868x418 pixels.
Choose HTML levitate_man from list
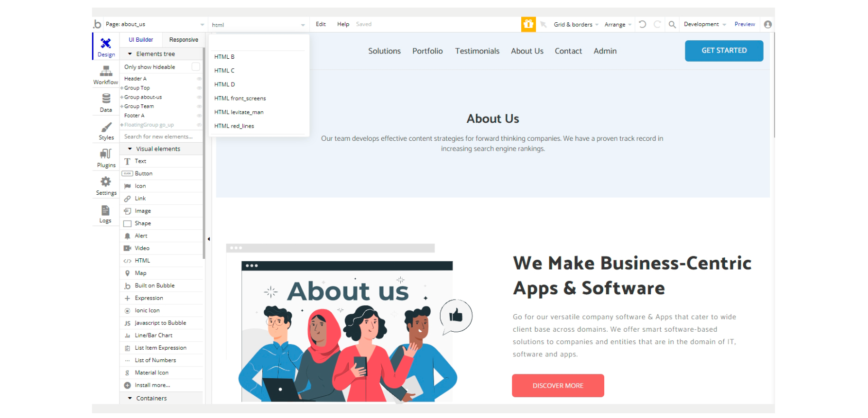point(259,112)
